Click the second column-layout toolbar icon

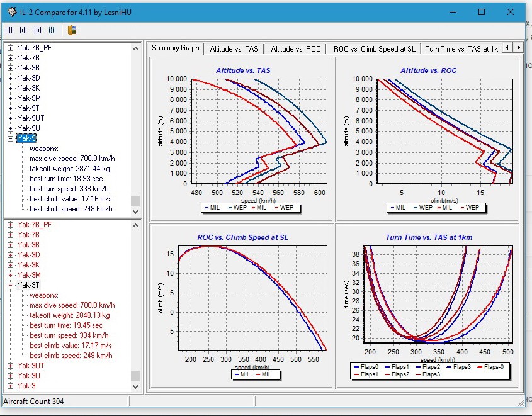pos(23,30)
